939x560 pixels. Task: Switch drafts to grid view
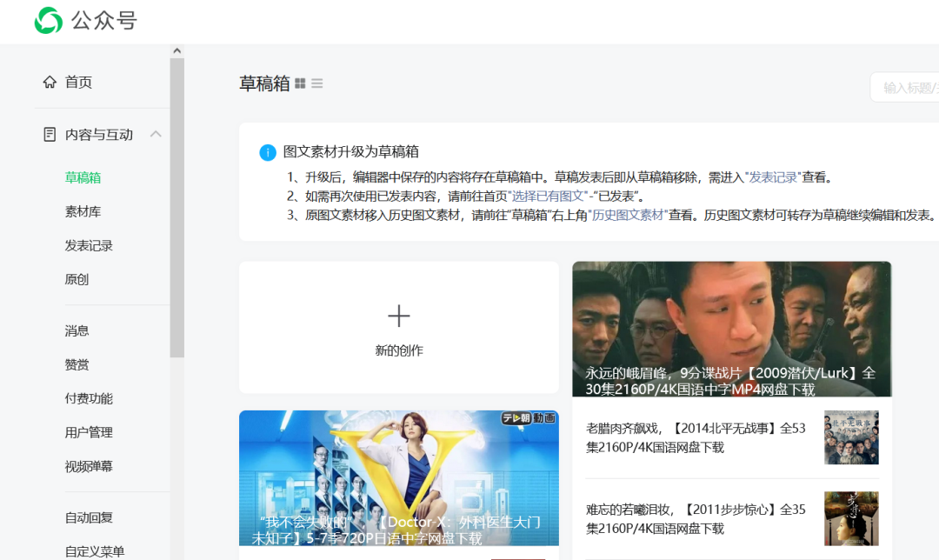click(x=300, y=82)
